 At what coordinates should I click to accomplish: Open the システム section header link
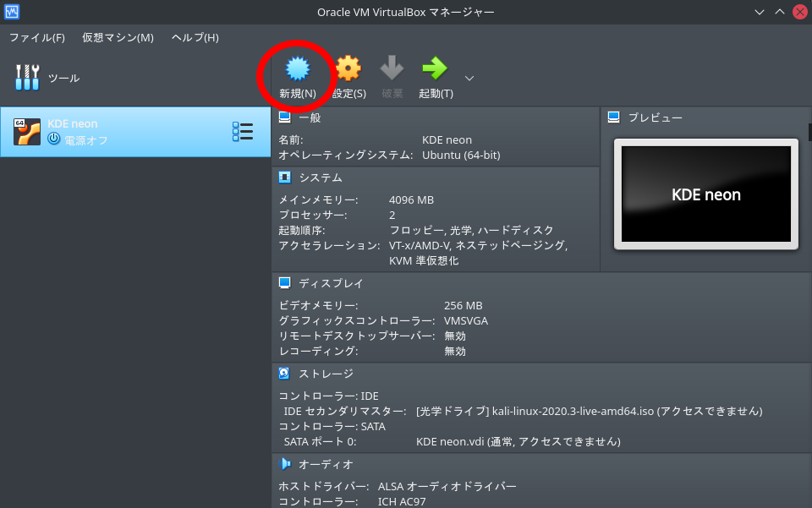coord(321,178)
